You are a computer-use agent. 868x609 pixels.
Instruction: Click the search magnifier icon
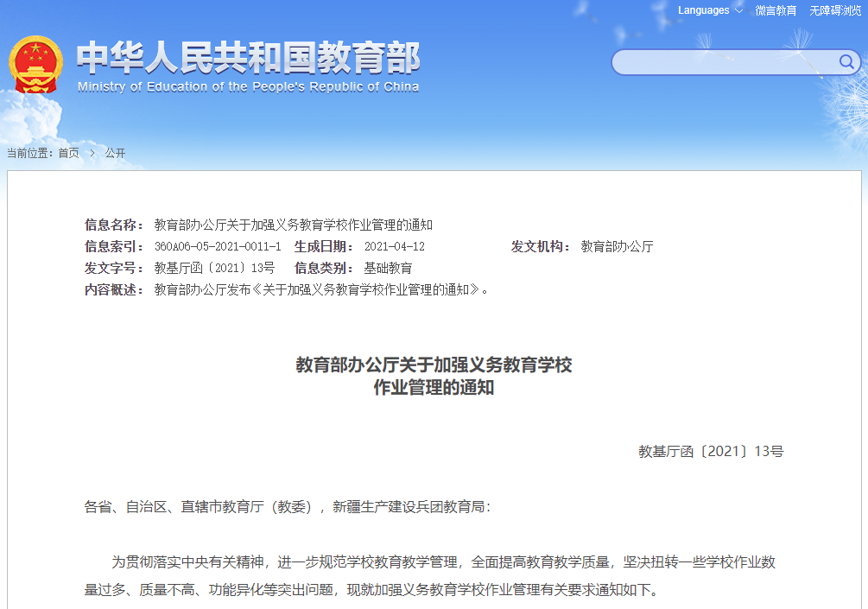point(846,62)
